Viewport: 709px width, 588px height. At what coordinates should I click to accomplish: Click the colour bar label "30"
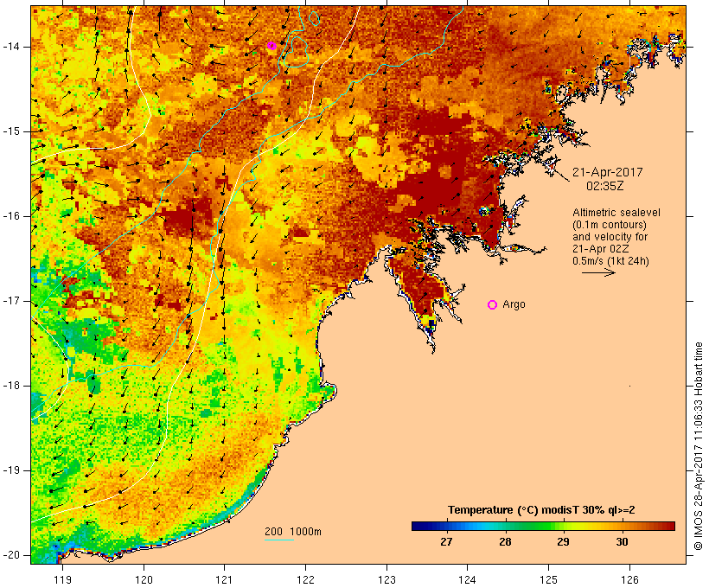click(x=623, y=541)
